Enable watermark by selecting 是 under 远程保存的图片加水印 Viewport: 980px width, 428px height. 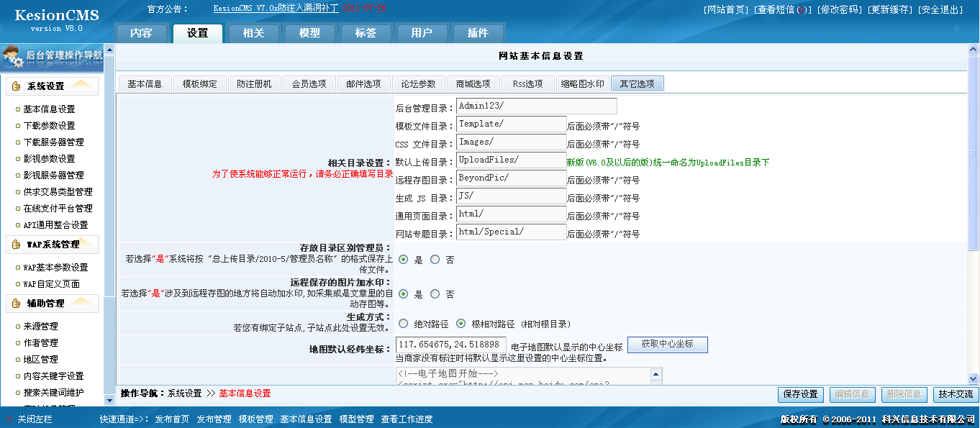pyautogui.click(x=401, y=293)
